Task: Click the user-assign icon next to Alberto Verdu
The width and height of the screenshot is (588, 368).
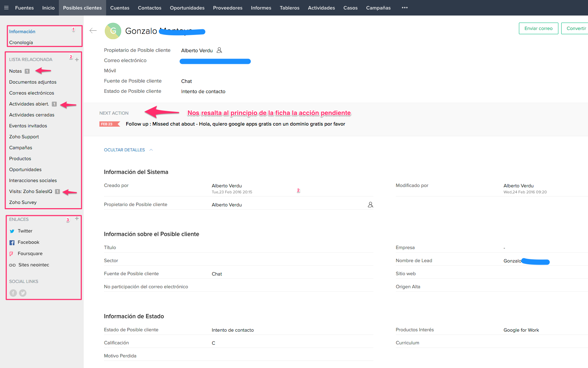Action: tap(219, 50)
